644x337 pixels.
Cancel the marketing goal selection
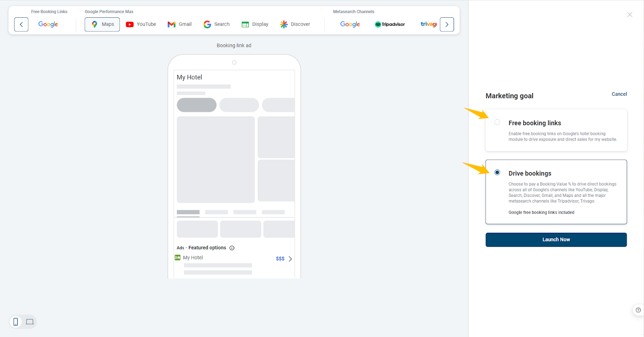619,94
